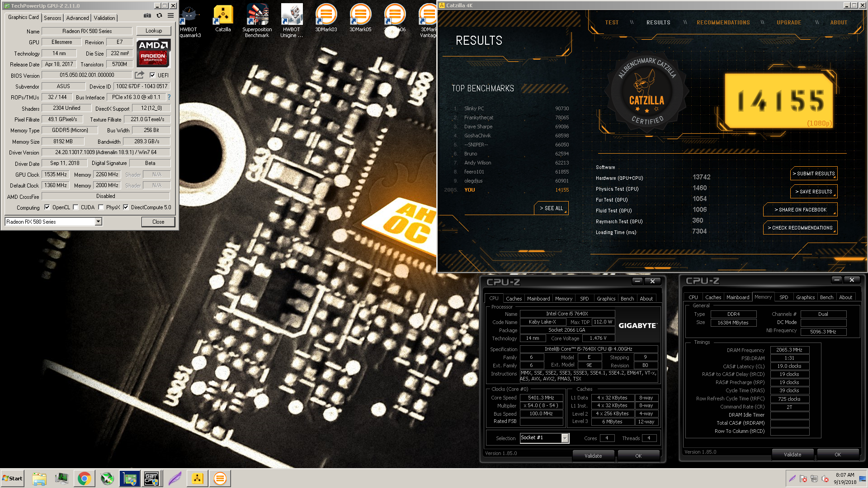
Task: Open Bus Interface question mark help
Action: coord(169,97)
